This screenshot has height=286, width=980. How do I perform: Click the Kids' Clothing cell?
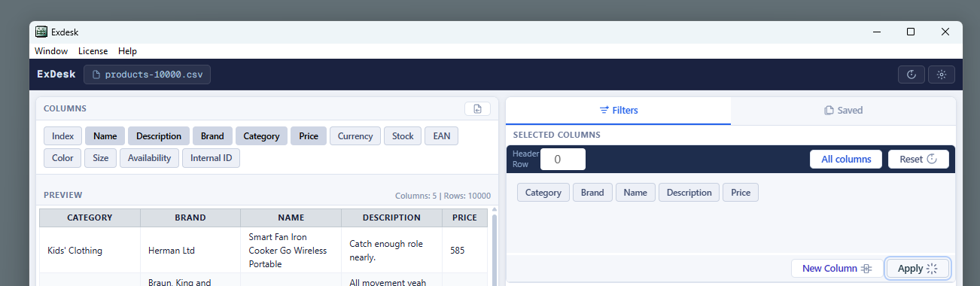[90, 250]
